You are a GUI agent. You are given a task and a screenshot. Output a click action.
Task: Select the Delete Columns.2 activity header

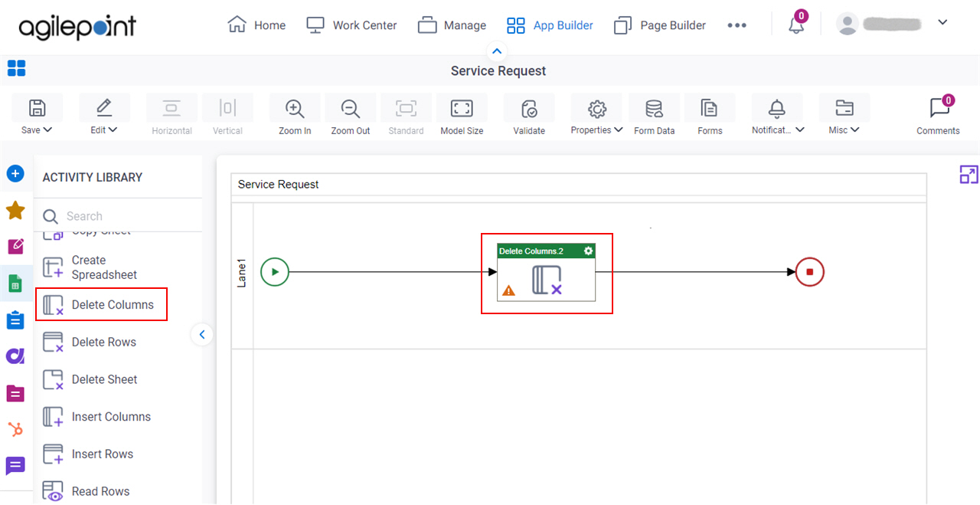click(546, 251)
